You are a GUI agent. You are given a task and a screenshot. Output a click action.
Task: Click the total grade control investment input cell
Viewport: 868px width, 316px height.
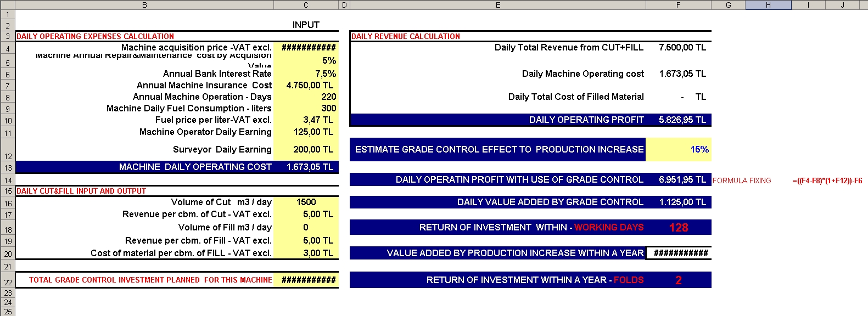click(x=306, y=280)
